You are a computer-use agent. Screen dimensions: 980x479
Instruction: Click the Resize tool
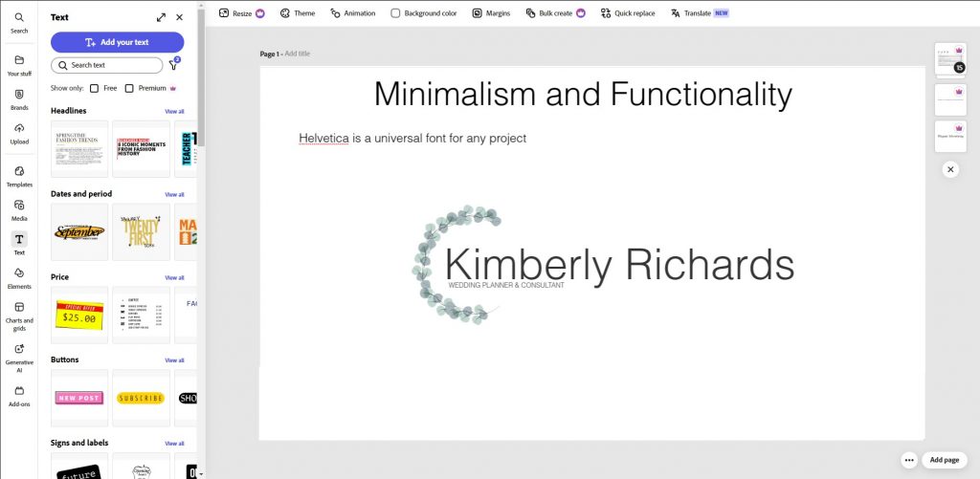pyautogui.click(x=241, y=13)
